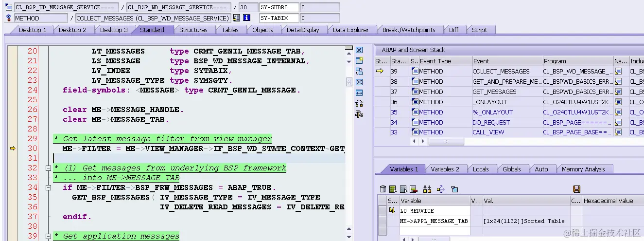Viewport: 644px width, 241px height.
Task: Click the event type icon beside METHOD field
Action: (9, 18)
